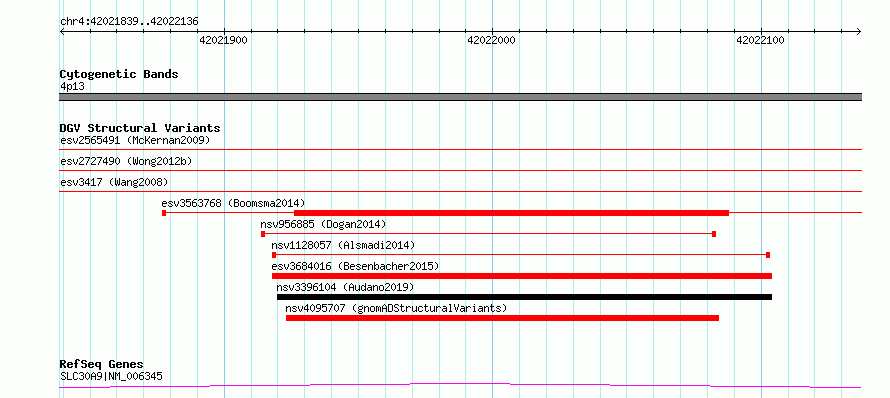Select the Cytogenetic Bands track title
The height and width of the screenshot is (398, 890).
pyautogui.click(x=119, y=74)
